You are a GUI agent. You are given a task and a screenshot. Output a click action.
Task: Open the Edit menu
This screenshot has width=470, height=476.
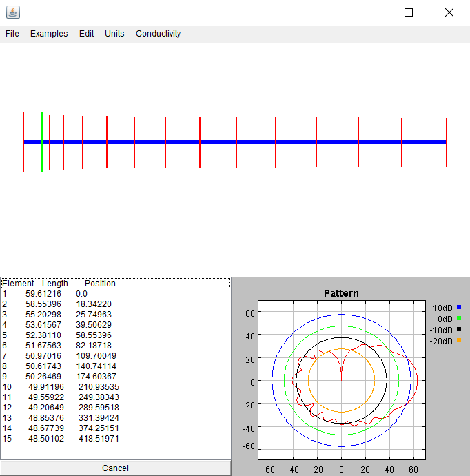click(x=86, y=34)
